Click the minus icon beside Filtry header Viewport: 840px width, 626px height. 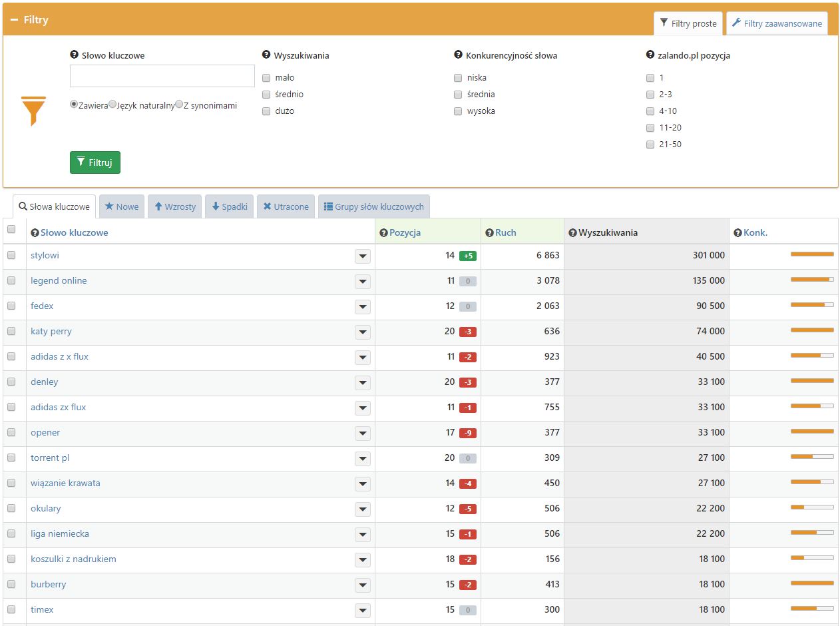point(14,20)
